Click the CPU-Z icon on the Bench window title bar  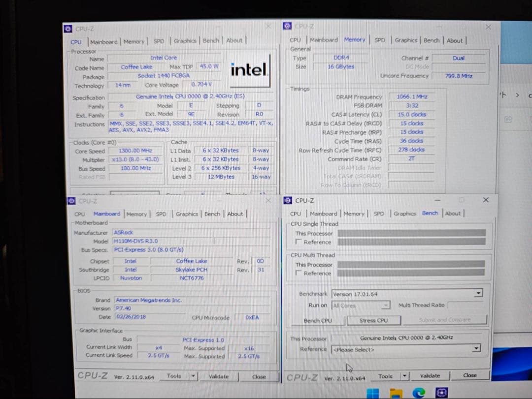pyautogui.click(x=287, y=200)
